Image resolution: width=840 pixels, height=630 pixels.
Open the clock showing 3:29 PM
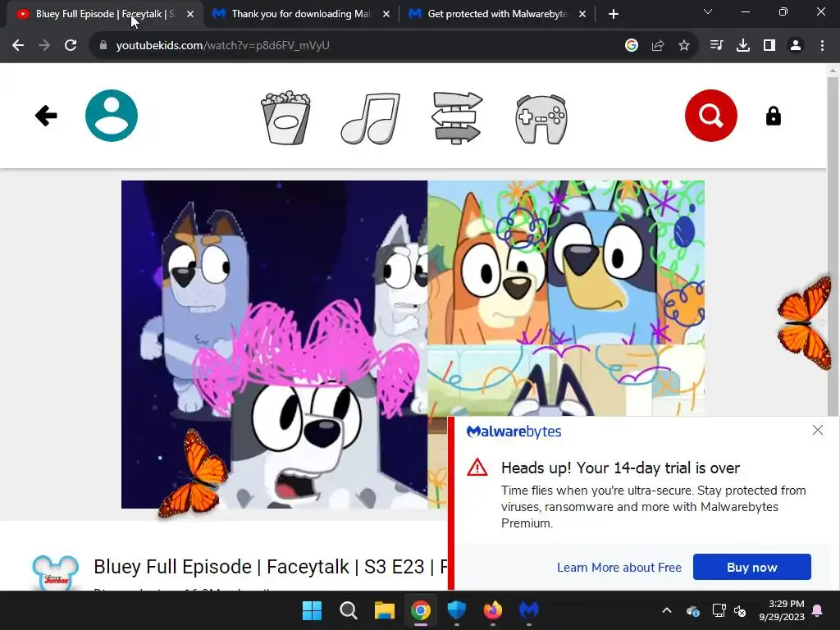pos(782,610)
